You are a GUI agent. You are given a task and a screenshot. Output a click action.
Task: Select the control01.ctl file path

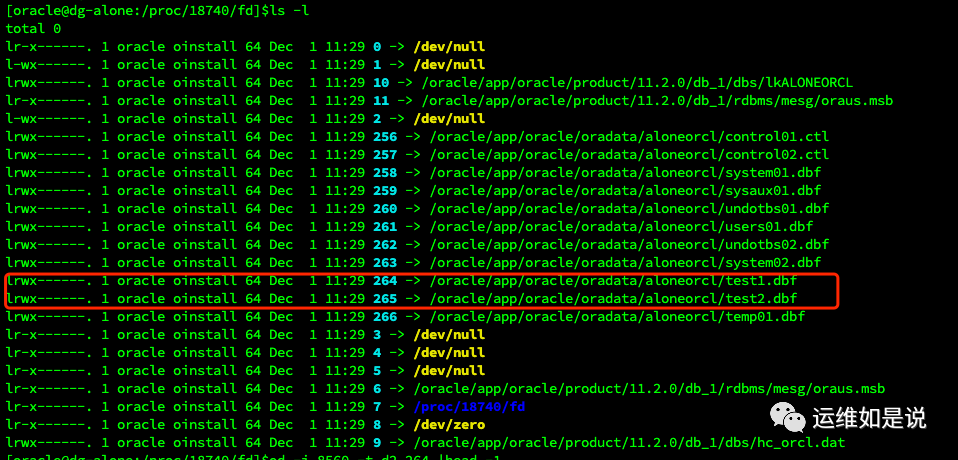[x=629, y=137]
